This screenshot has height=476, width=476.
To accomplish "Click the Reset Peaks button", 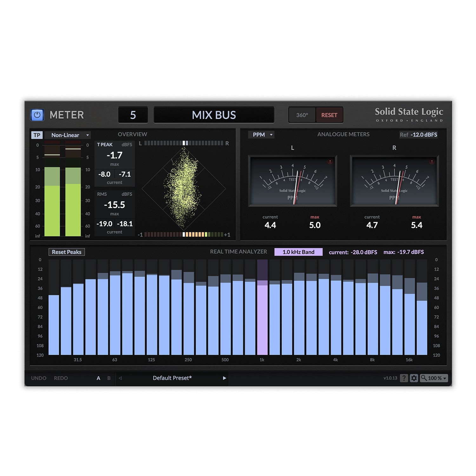I will pyautogui.click(x=66, y=252).
